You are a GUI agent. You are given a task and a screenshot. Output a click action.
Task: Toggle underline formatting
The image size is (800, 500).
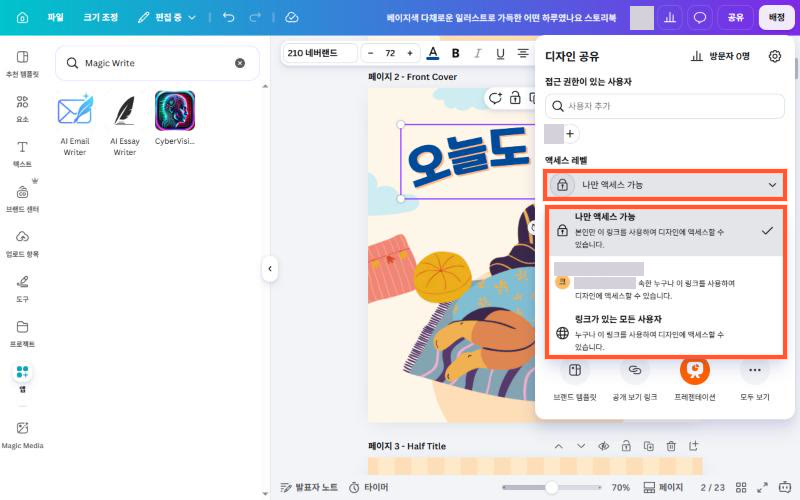tap(500, 53)
